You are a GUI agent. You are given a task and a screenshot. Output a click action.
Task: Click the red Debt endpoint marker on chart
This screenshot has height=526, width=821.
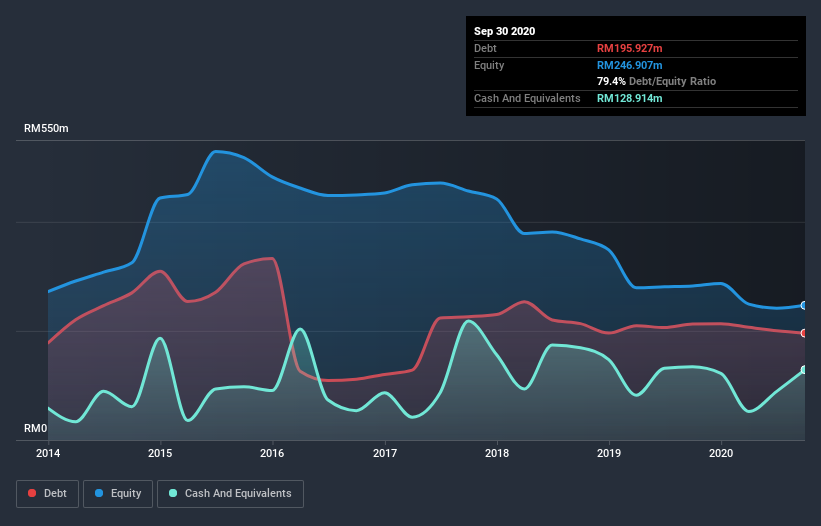coord(804,333)
